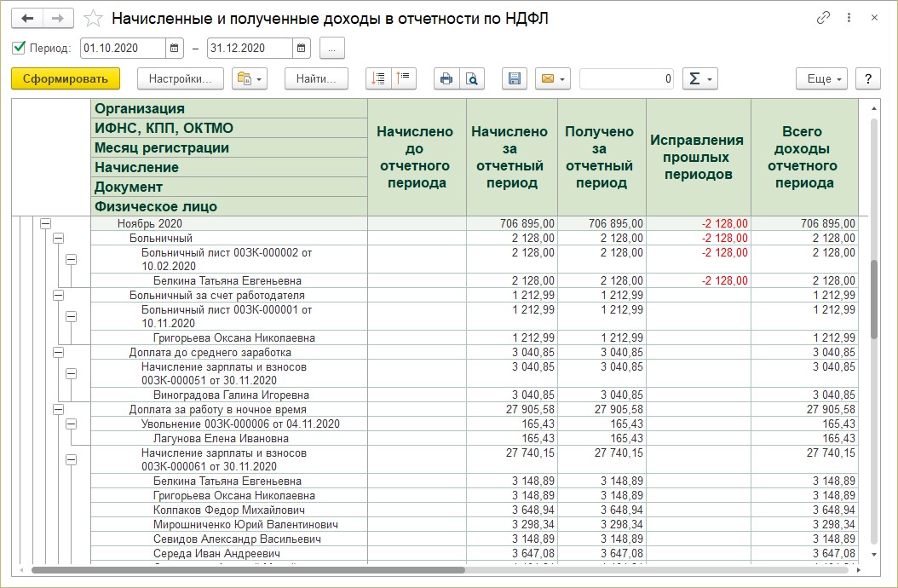Open calendar for end date 31.12.2020
Screen dimensions: 898x588
(x=302, y=48)
